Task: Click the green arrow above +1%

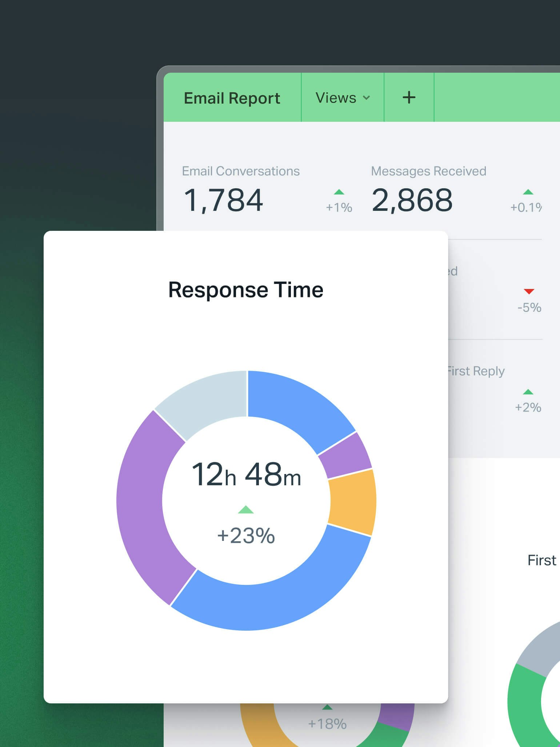Action: tap(339, 192)
